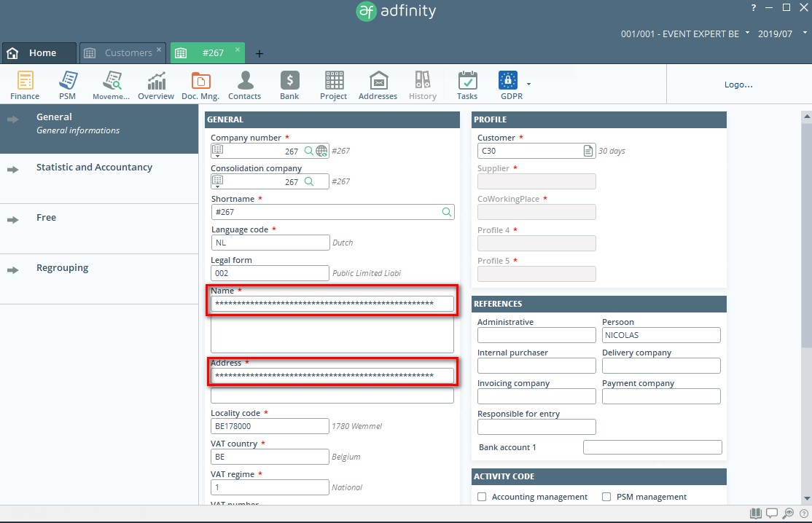Click the magnifier in Shortname field

[446, 212]
